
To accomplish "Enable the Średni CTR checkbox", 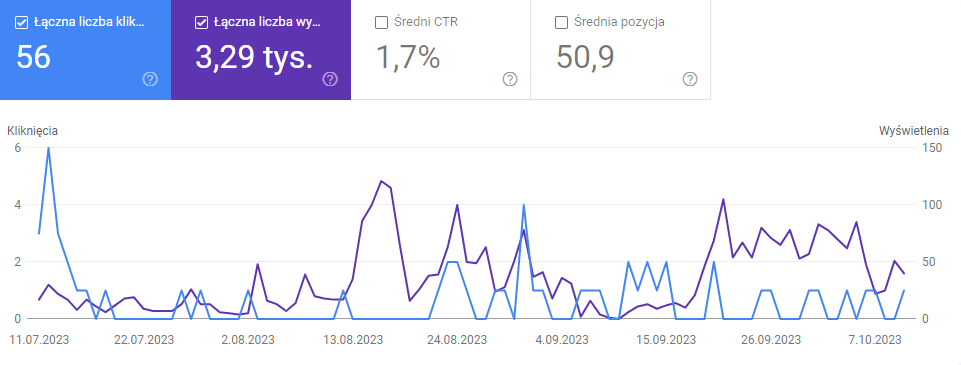I will (x=381, y=23).
